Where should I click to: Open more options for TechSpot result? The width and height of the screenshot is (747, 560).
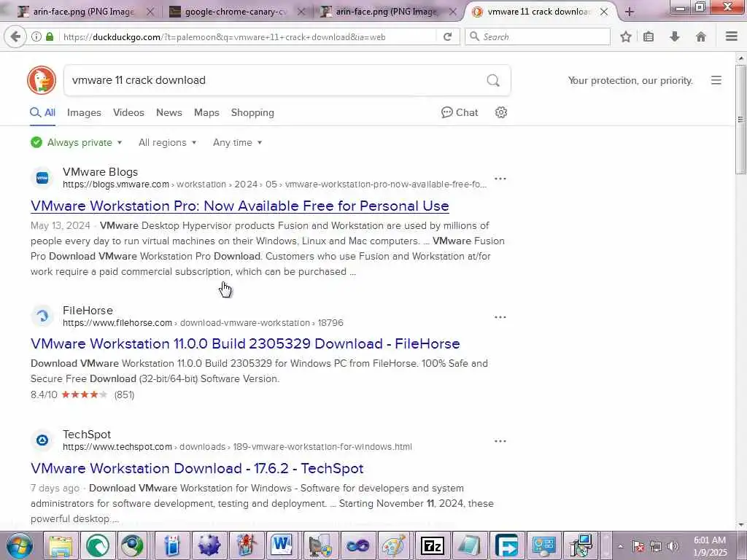click(x=500, y=441)
